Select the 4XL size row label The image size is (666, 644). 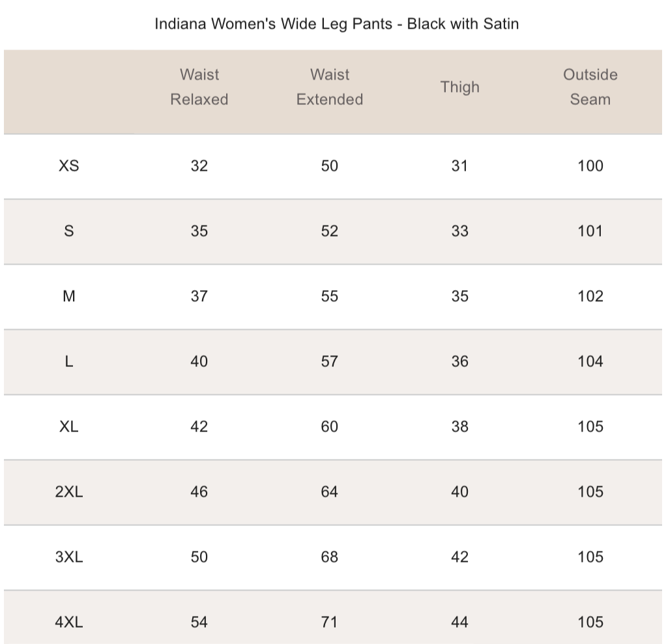tap(69, 622)
